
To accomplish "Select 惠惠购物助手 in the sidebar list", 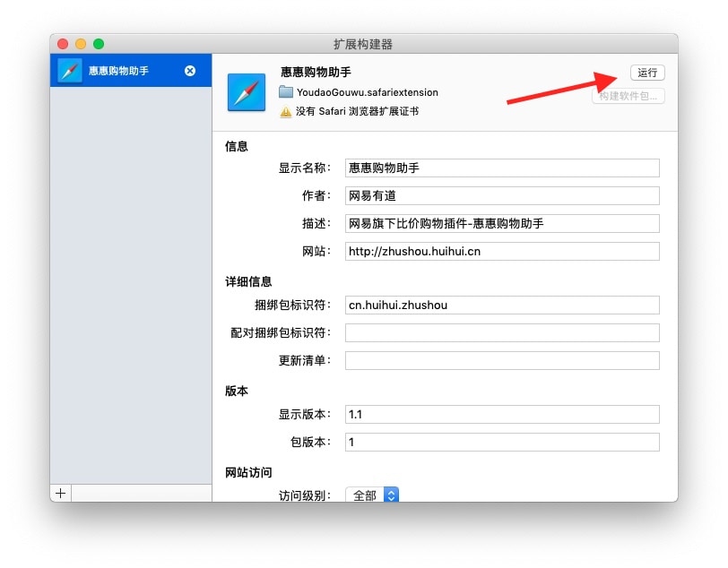I will point(118,71).
